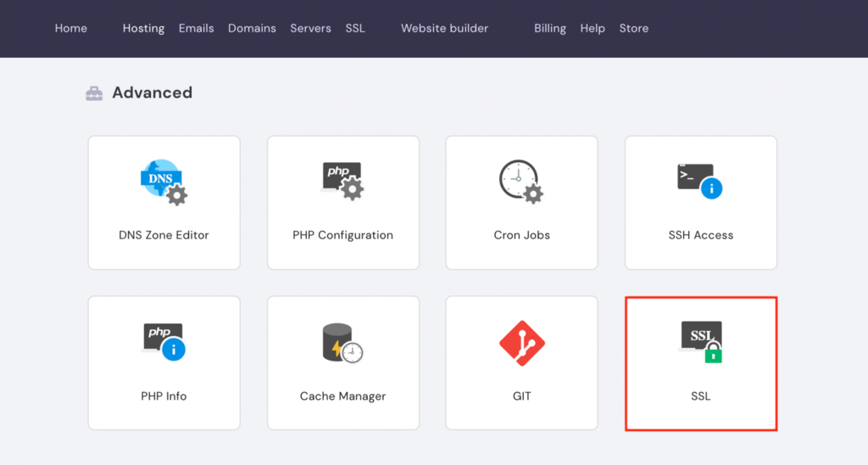Screen dimensions: 868x465
Task: Go to Home in navigation bar
Action: [x=71, y=28]
